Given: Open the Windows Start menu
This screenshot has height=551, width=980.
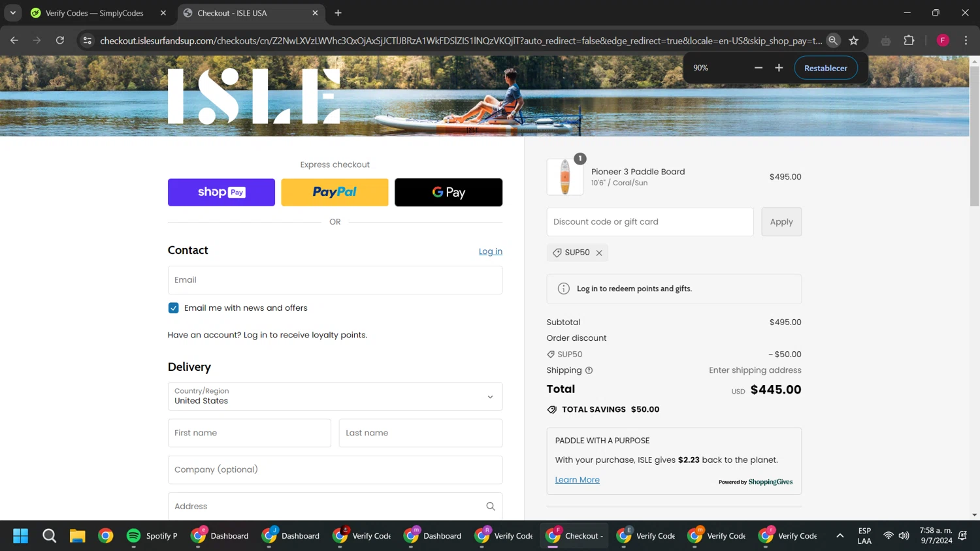Looking at the screenshot, I should coord(20,536).
